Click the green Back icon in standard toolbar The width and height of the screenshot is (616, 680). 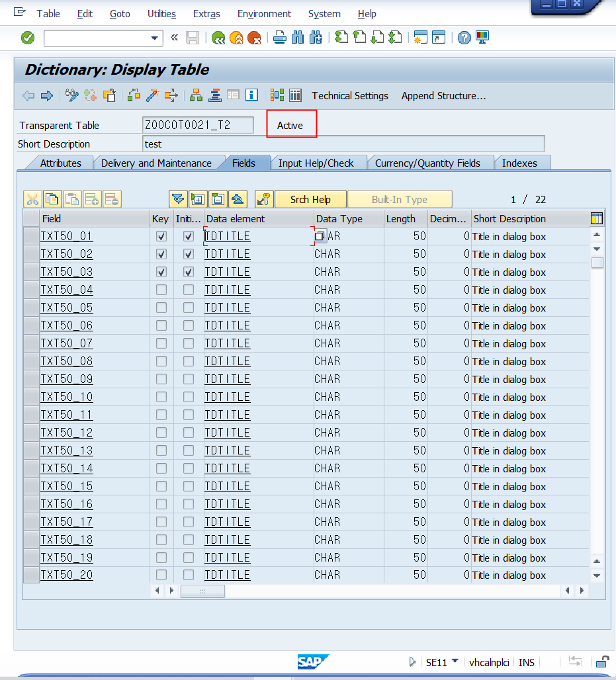click(x=218, y=38)
